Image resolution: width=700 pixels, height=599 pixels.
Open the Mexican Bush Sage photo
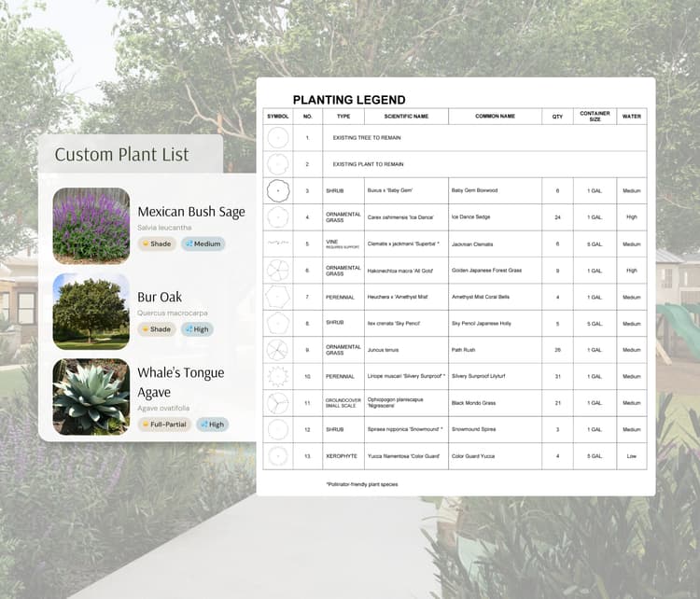[91, 226]
